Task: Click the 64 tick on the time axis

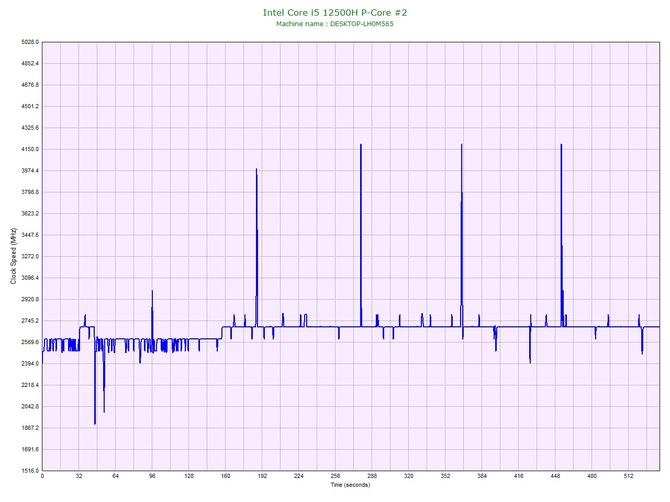Action: coord(115,476)
